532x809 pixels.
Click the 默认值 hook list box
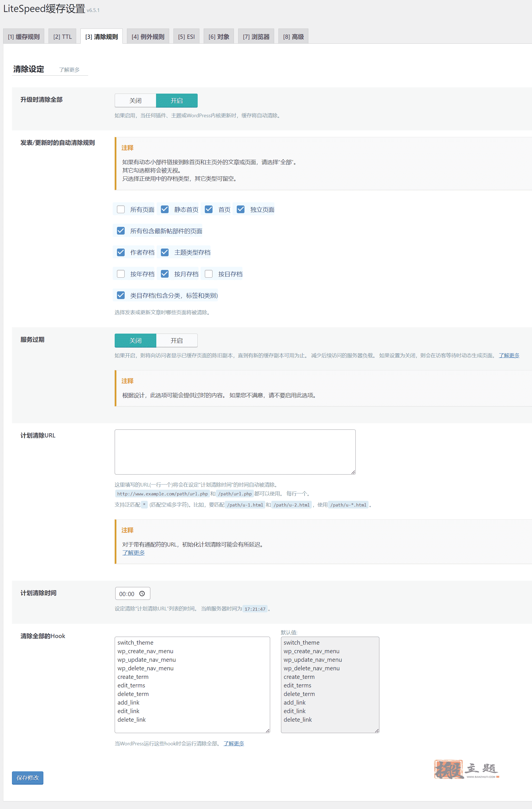click(x=330, y=685)
